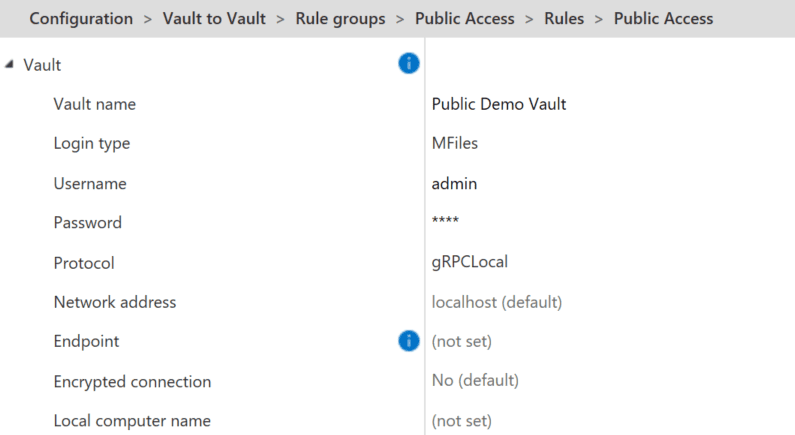Image resolution: width=795 pixels, height=435 pixels.
Task: Change the gRPCLocal protocol value
Action: click(x=470, y=263)
